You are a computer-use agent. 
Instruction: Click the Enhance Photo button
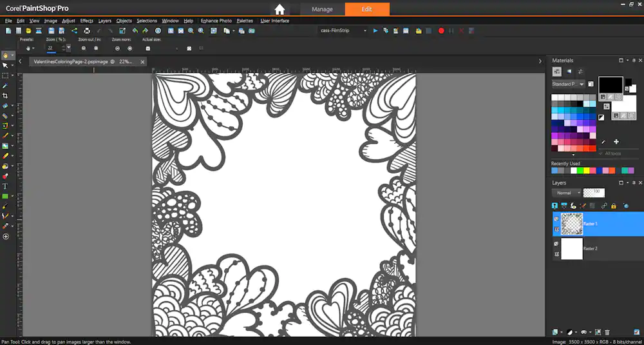(216, 21)
